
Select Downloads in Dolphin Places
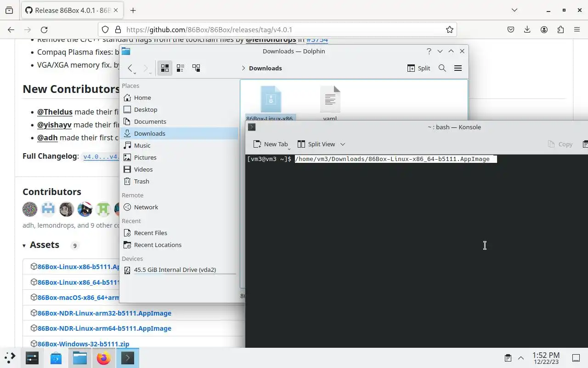click(180, 133)
